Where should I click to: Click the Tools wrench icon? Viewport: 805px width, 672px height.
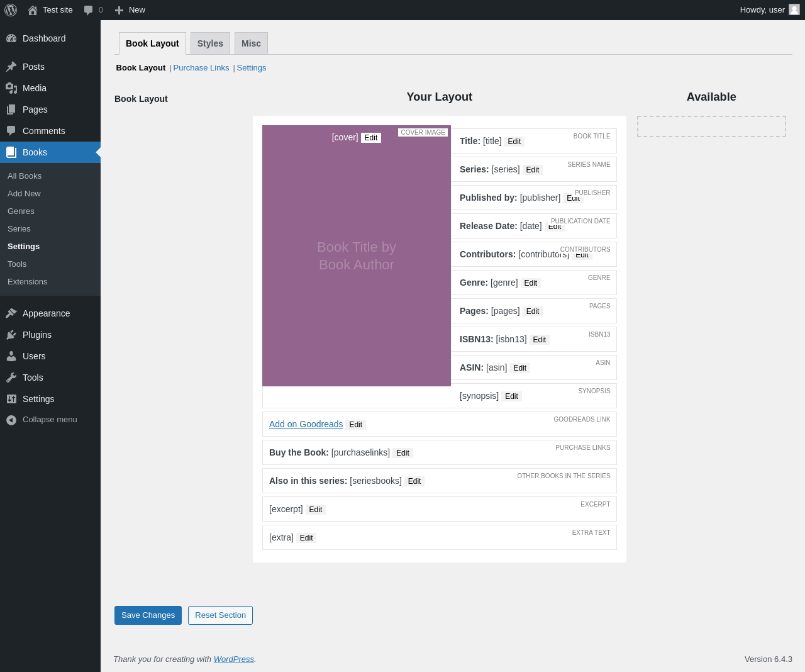11,378
